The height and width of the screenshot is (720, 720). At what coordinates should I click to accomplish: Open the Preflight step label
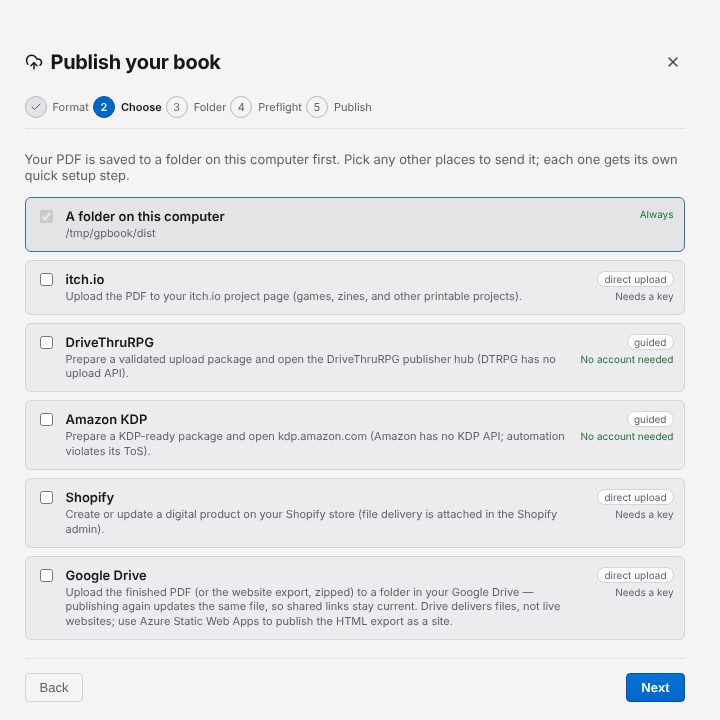coord(280,107)
